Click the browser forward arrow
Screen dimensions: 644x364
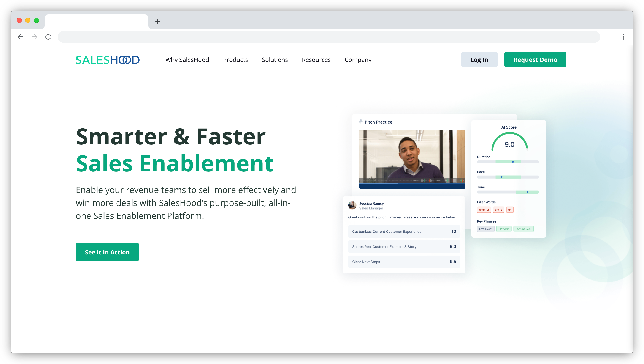(x=34, y=37)
